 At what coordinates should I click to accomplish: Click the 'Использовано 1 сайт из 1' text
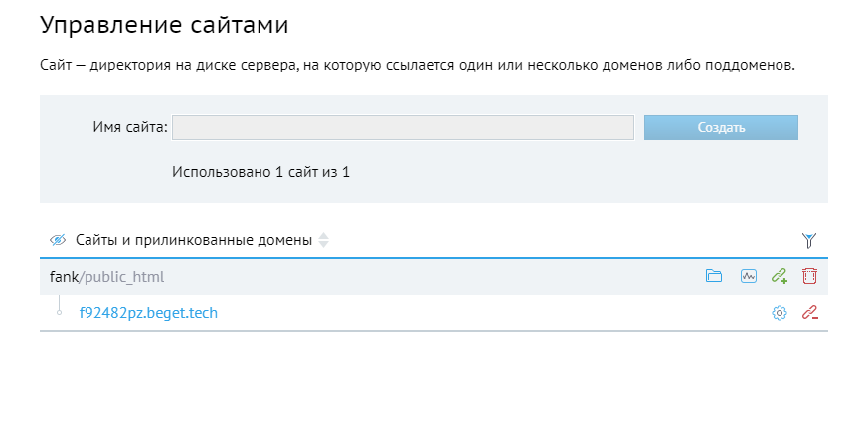(x=260, y=171)
